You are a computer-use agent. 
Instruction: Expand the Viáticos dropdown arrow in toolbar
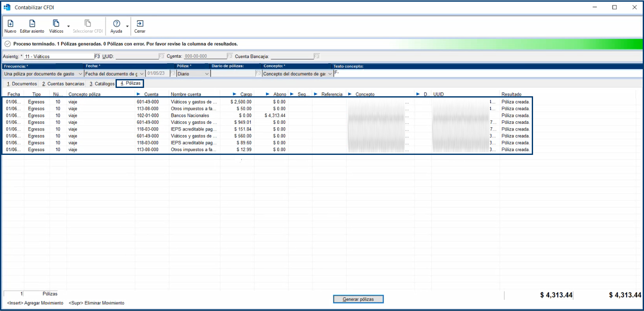click(x=69, y=27)
